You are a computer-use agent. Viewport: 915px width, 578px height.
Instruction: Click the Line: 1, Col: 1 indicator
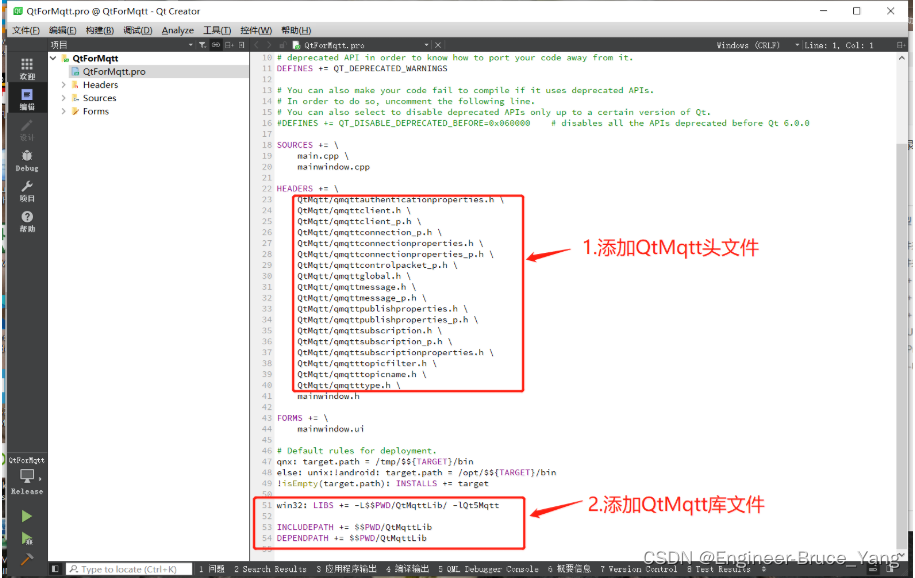839,45
